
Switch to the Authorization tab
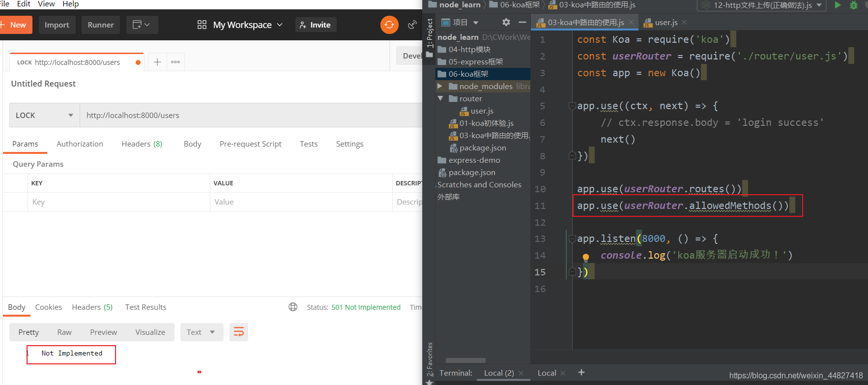[80, 144]
